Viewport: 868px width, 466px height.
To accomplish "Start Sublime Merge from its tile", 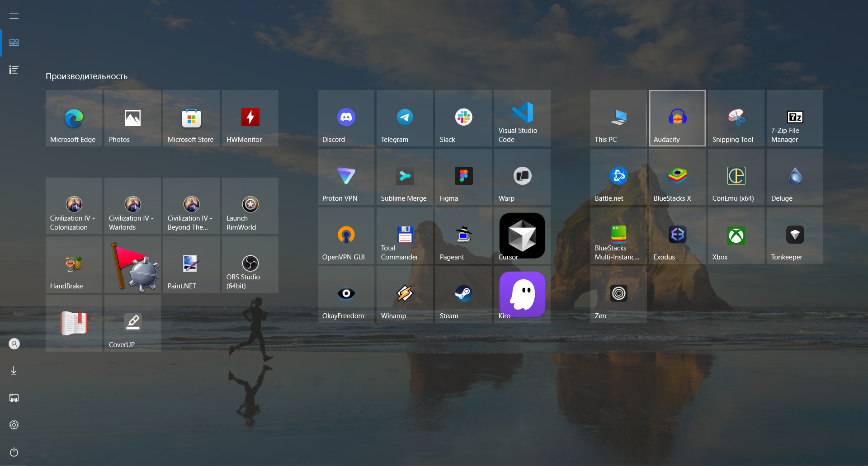I will pos(405,177).
